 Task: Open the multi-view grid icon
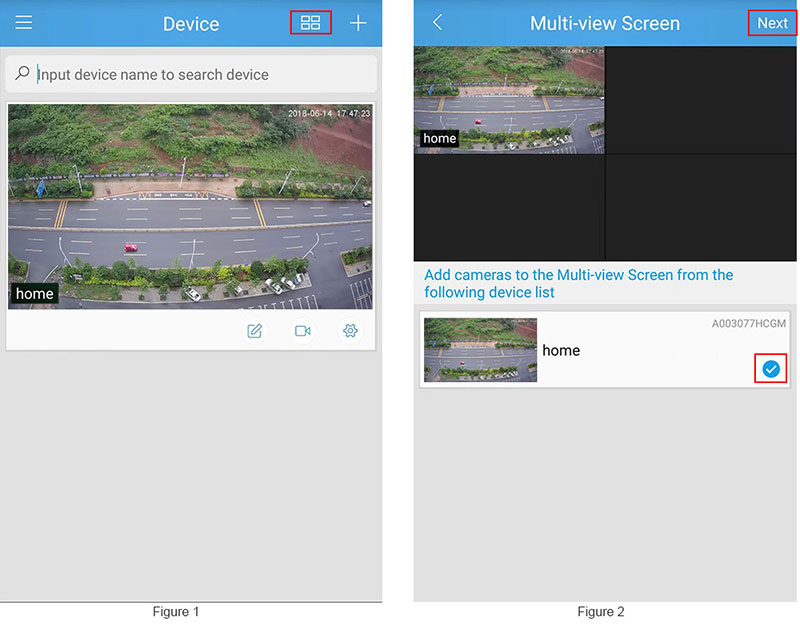coord(310,22)
